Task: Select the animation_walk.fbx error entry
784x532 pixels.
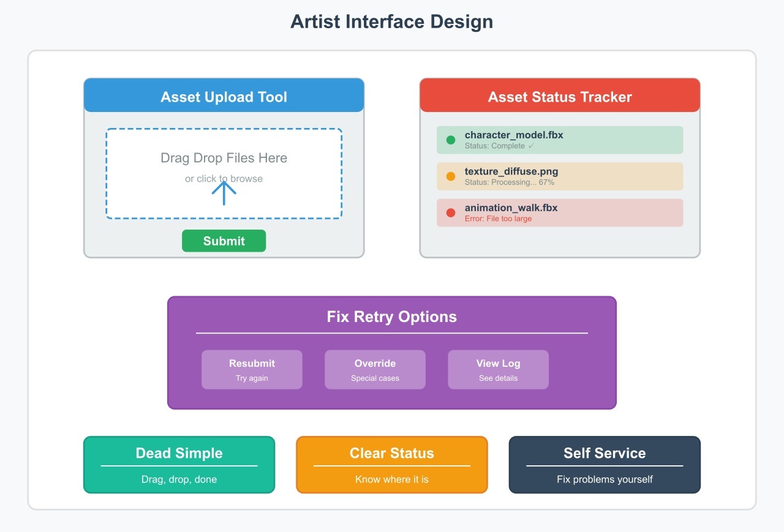Action: [x=559, y=212]
